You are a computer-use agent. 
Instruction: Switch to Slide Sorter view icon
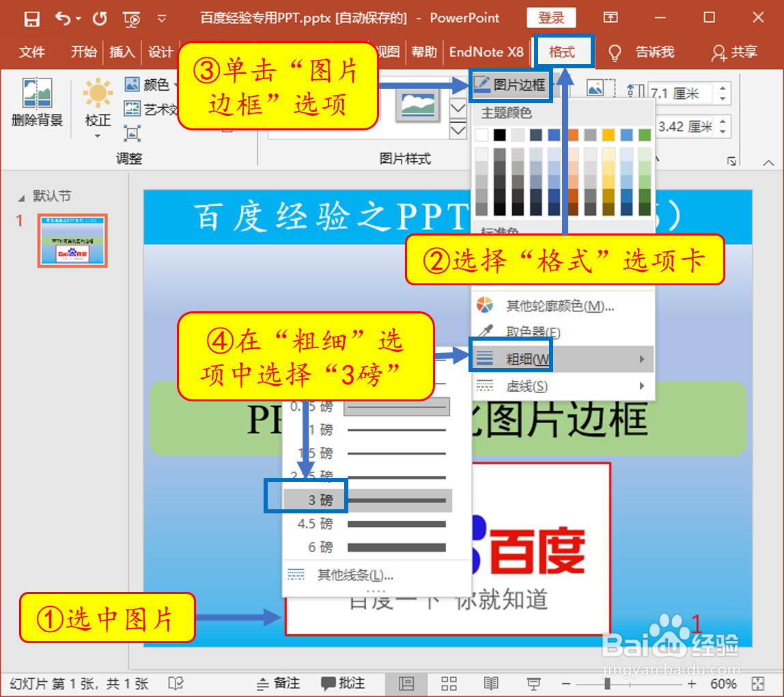click(449, 683)
